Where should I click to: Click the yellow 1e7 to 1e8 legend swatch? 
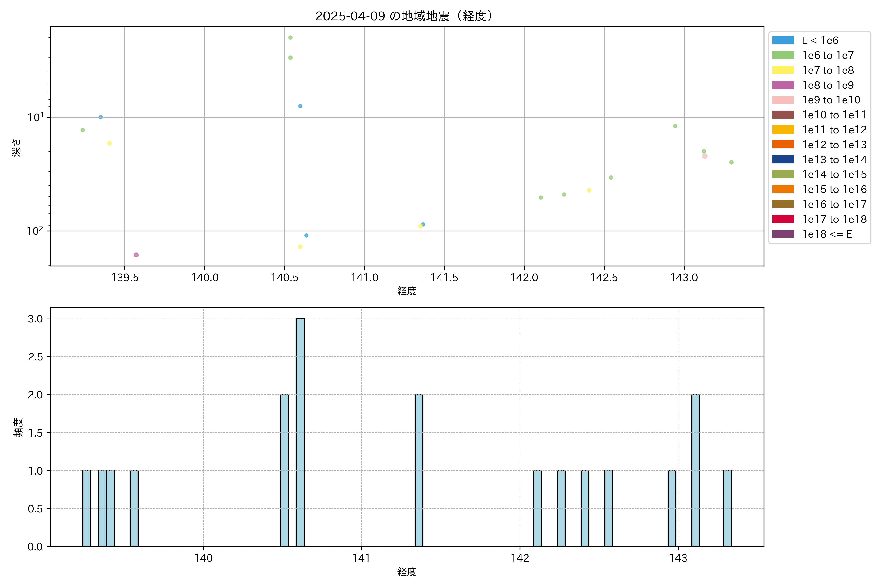pos(783,70)
